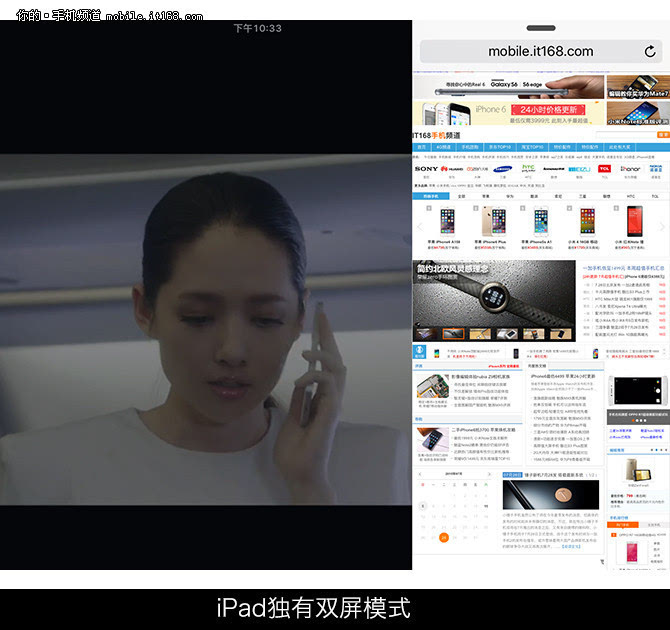Click the blue promo icon beside ticker
Viewport: 670px width, 630px height.
[420, 352]
